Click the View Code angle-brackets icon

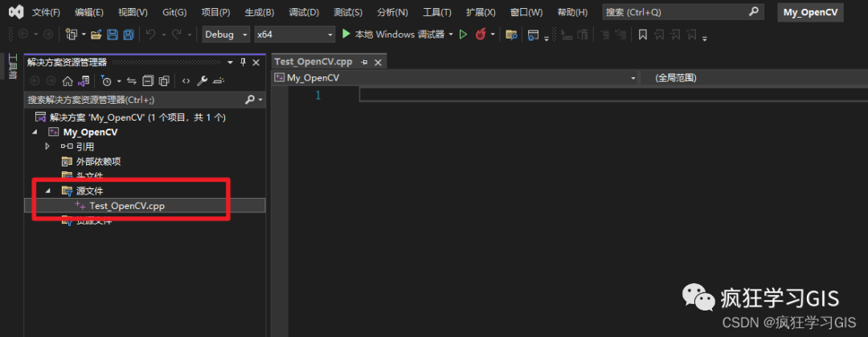(186, 81)
